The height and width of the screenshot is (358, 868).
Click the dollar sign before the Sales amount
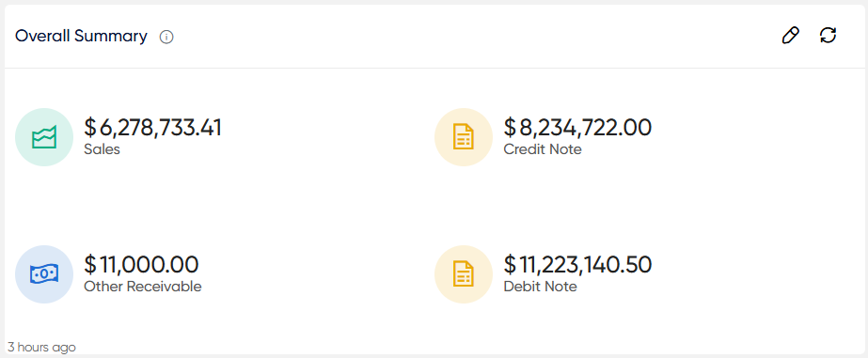90,128
